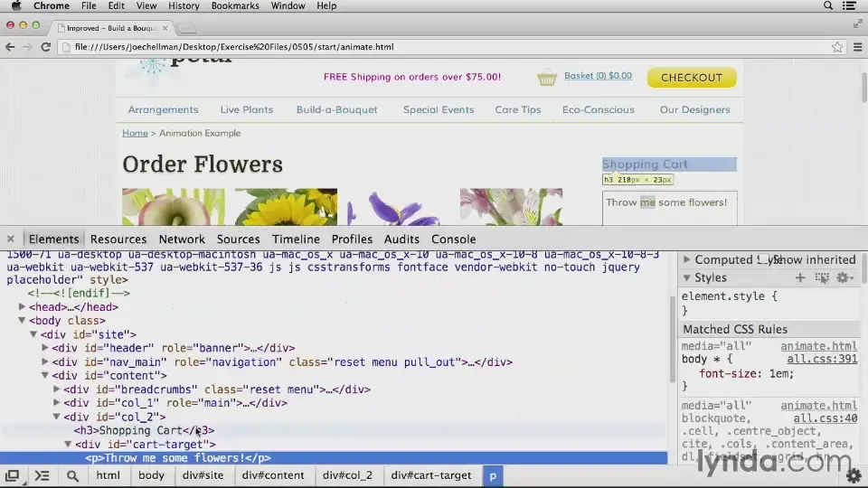The width and height of the screenshot is (868, 488).
Task: Open the notification center list icon
Action: 849,5
